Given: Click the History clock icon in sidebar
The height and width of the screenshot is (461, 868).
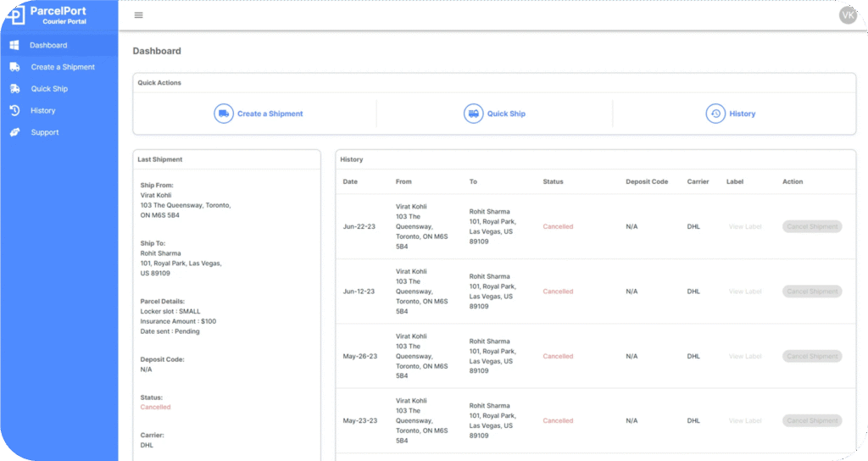Looking at the screenshot, I should pos(14,110).
